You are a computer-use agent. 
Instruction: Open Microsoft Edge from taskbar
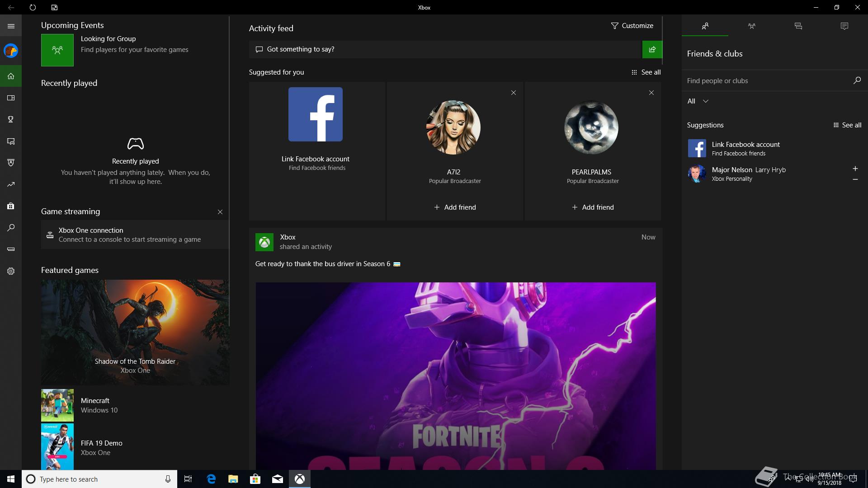(211, 479)
